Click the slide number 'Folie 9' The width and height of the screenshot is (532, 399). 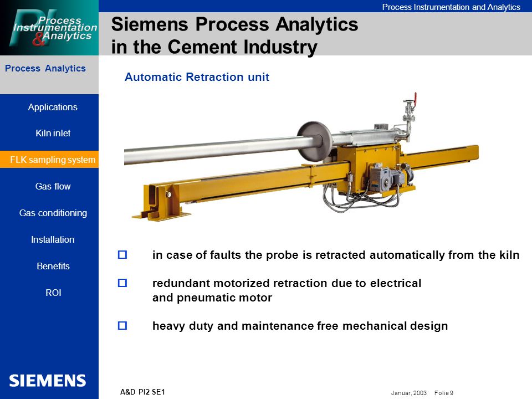click(x=444, y=393)
